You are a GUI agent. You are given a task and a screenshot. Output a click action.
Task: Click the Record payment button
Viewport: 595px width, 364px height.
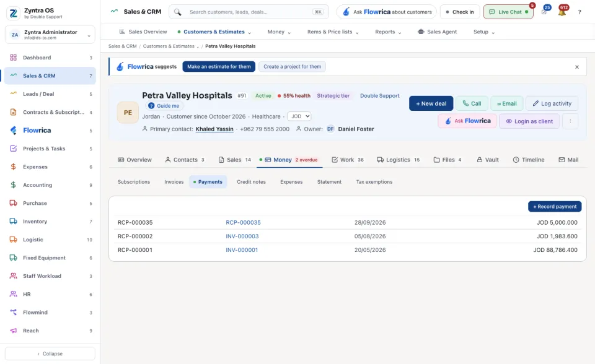tap(554, 207)
